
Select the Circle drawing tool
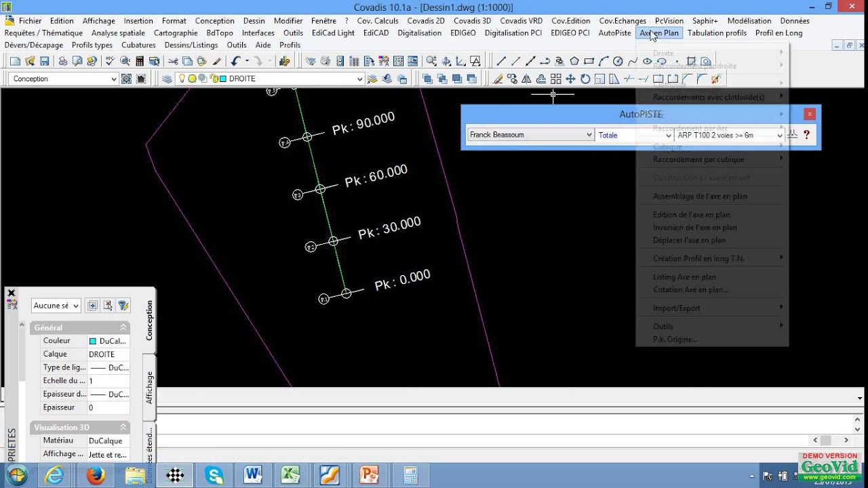point(618,61)
